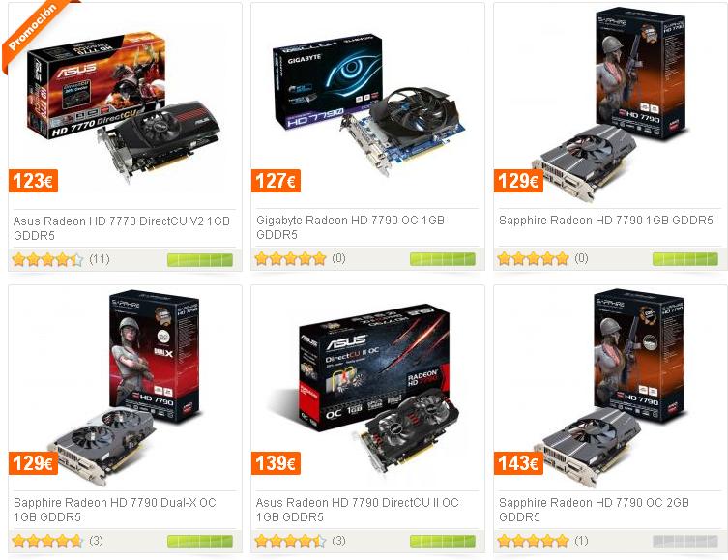Click the 123€ price tag

point(33,181)
